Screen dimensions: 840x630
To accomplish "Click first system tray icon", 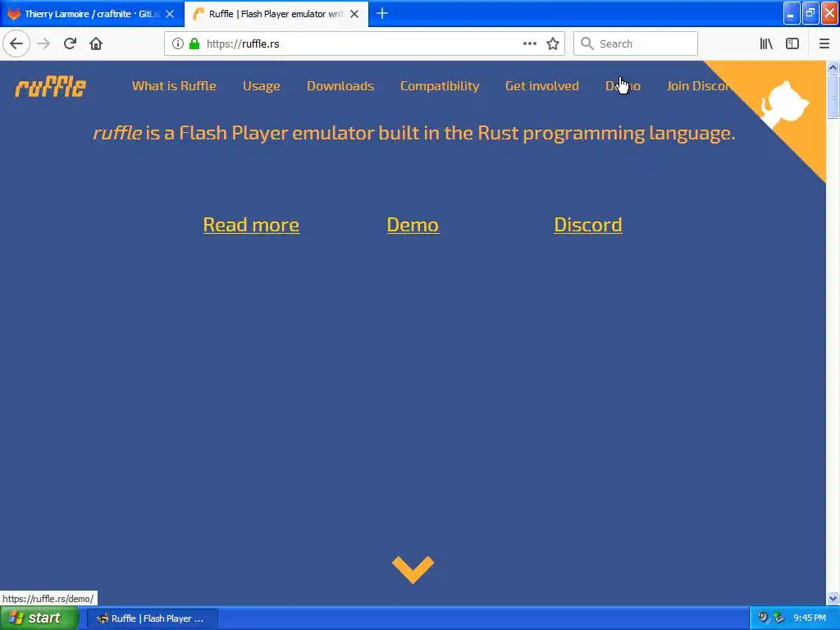I will click(764, 619).
